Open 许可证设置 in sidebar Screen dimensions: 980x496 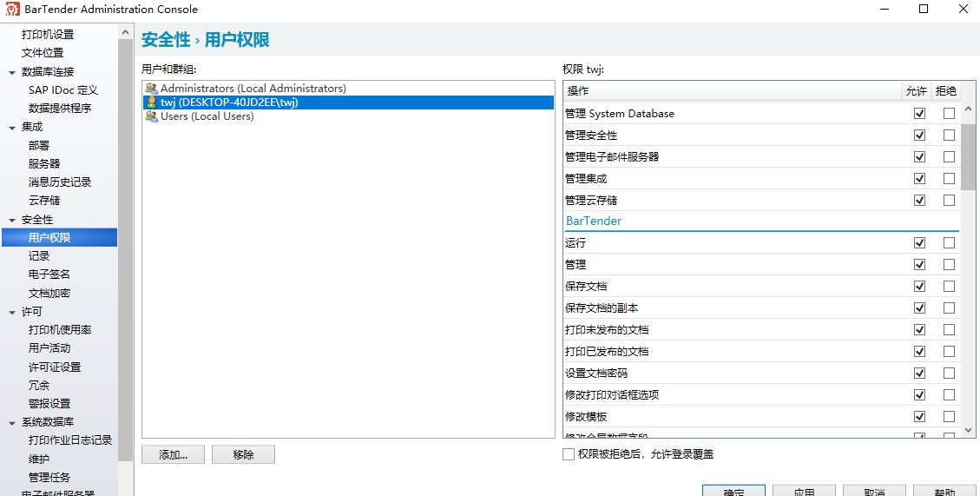coord(55,367)
